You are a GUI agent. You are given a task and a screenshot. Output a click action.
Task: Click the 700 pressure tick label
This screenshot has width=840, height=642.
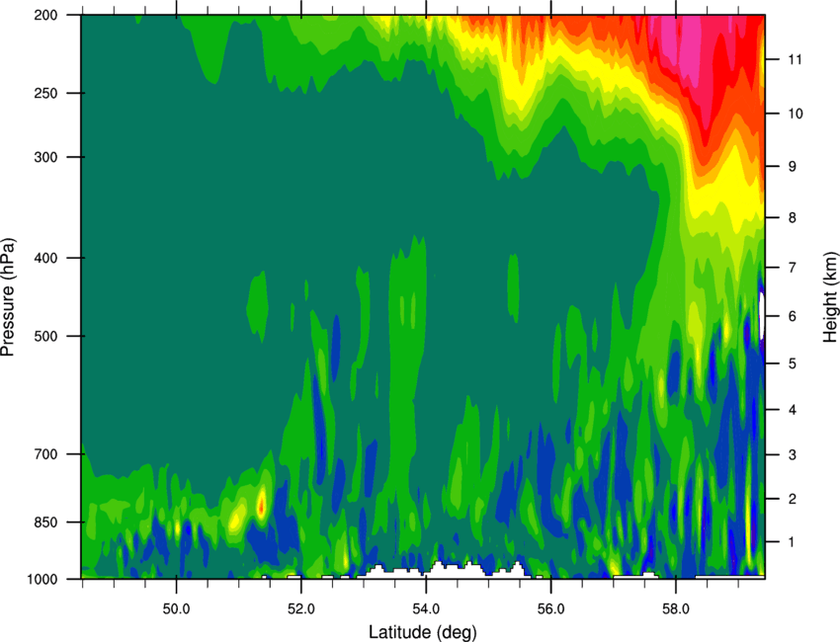pyautogui.click(x=46, y=454)
